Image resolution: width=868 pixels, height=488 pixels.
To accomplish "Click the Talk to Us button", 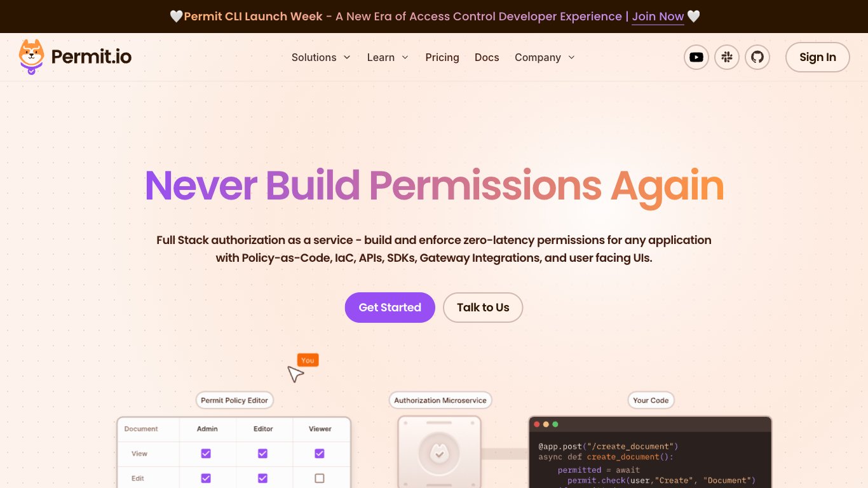I will pos(483,308).
